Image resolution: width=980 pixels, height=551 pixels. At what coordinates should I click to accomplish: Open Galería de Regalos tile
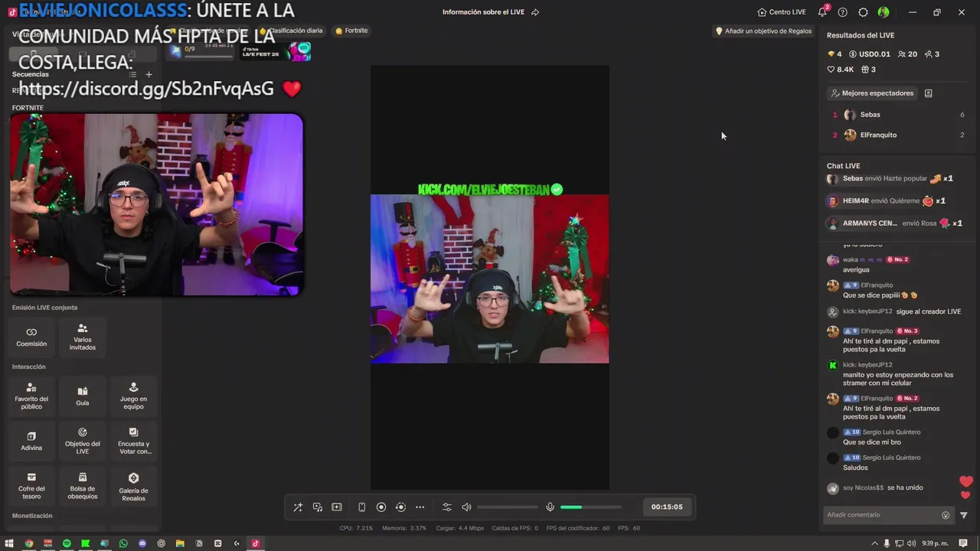pos(133,485)
